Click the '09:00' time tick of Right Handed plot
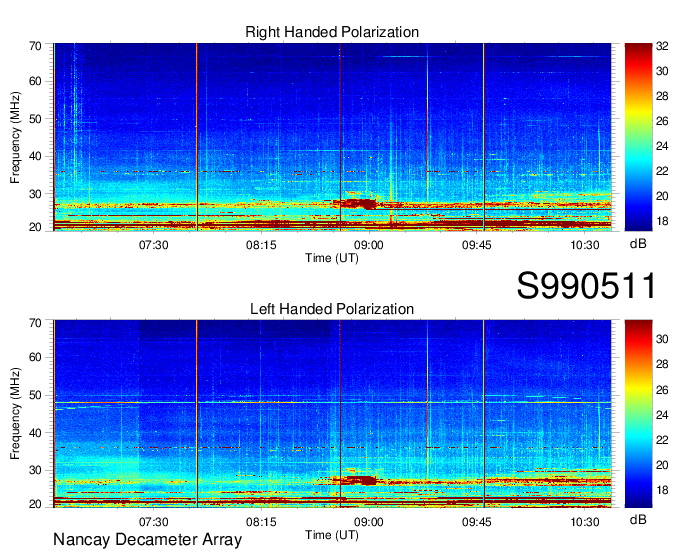Screen dimensions: 680x552 click(369, 245)
